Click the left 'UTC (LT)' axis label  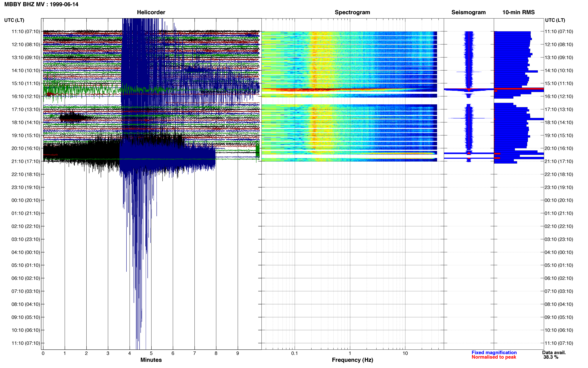pyautogui.click(x=14, y=20)
